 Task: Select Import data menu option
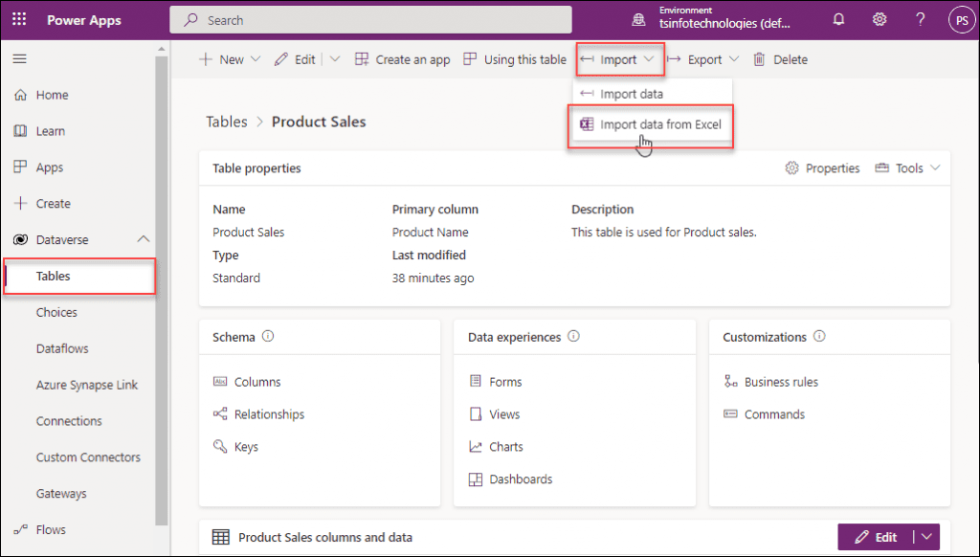coord(653,94)
